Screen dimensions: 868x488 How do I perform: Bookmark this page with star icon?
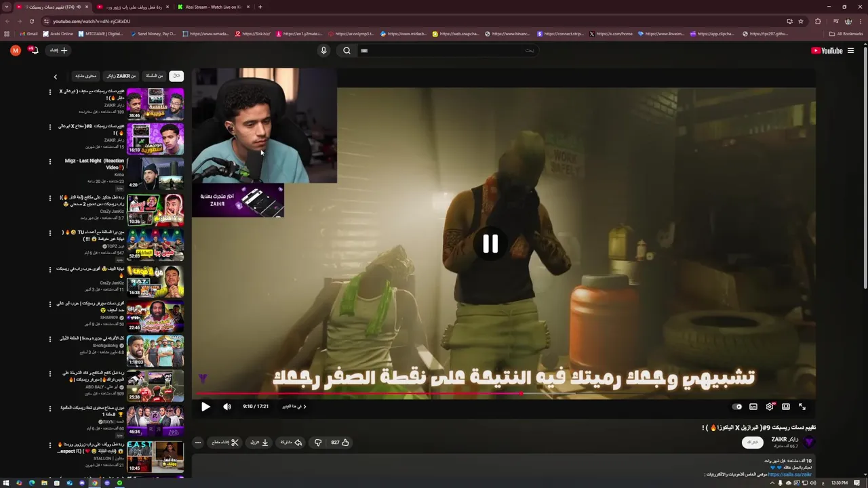801,21
